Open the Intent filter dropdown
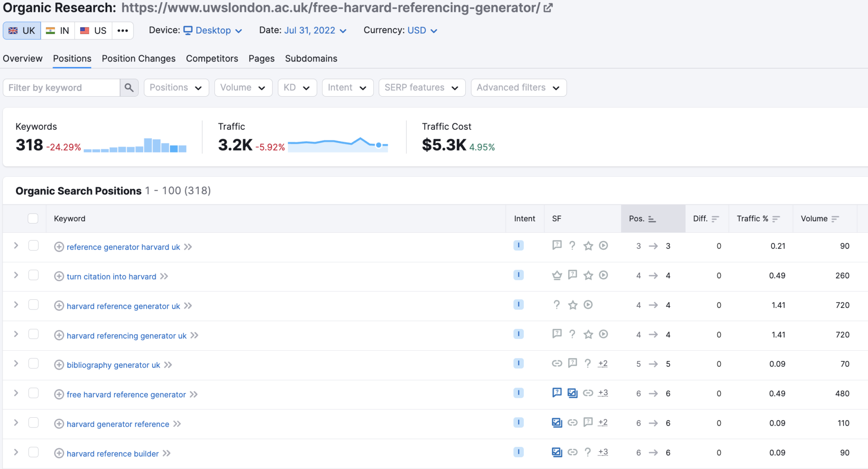 348,88
